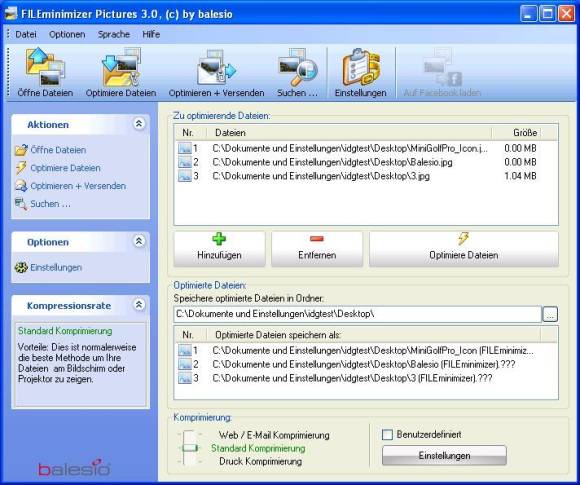This screenshot has height=485, width=580.
Task: Click into the output folder path field
Action: pyautogui.click(x=357, y=314)
